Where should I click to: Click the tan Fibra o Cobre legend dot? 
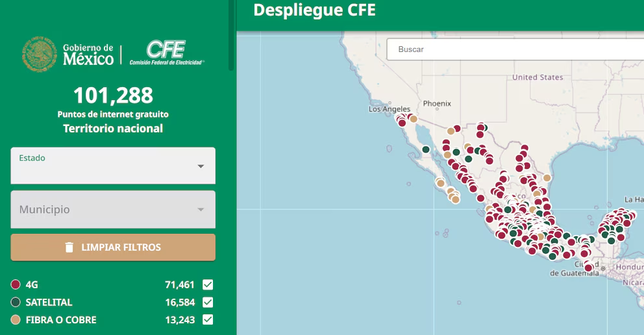[16, 320]
